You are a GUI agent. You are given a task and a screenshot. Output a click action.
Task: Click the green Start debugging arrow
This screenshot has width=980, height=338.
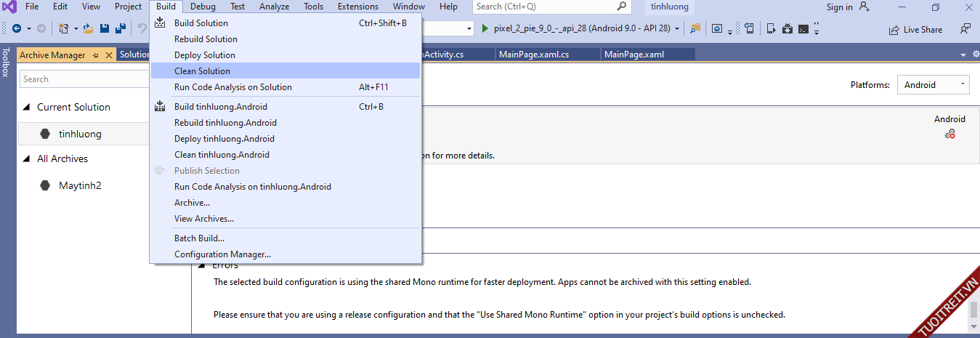[x=486, y=28]
